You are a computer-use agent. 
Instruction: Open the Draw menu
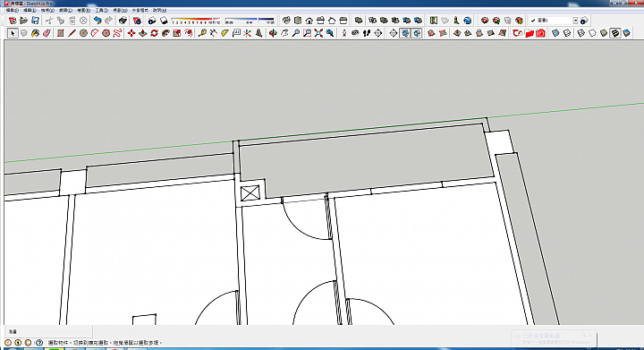[84, 10]
